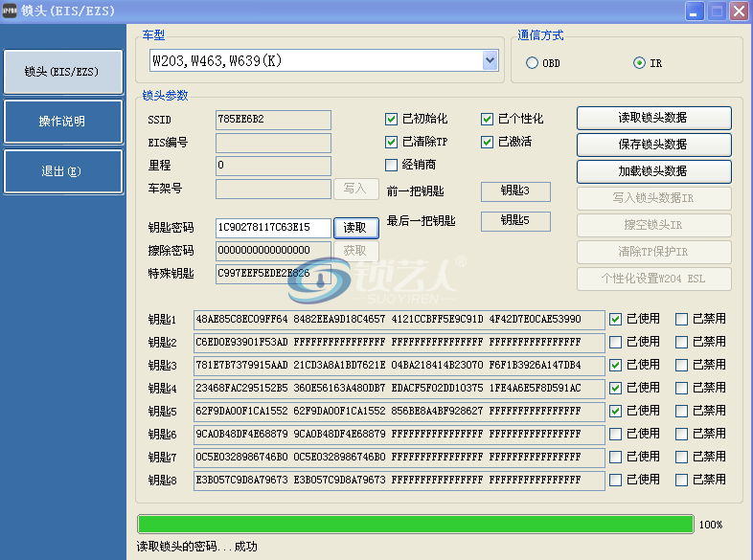753x560 pixels.
Task: Click the 钥匙8 data field
Action: 399,481
